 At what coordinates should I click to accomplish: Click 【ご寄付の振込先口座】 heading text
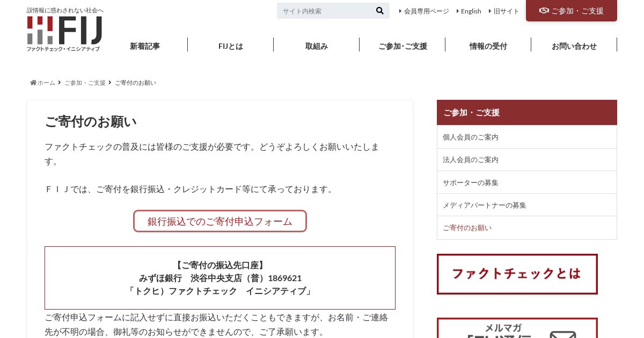[x=220, y=265]
